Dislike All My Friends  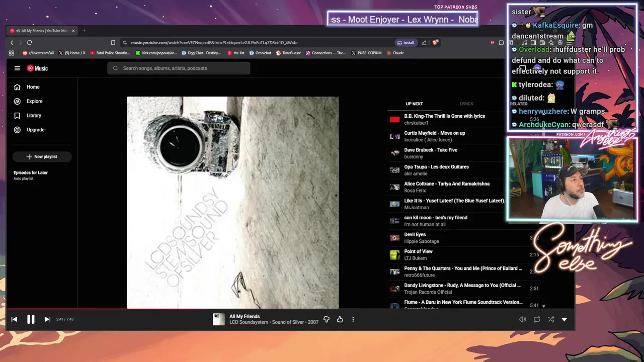pyautogui.click(x=327, y=319)
